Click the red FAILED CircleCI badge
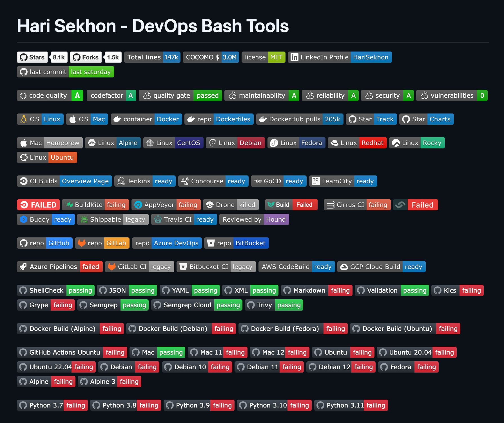 point(38,205)
